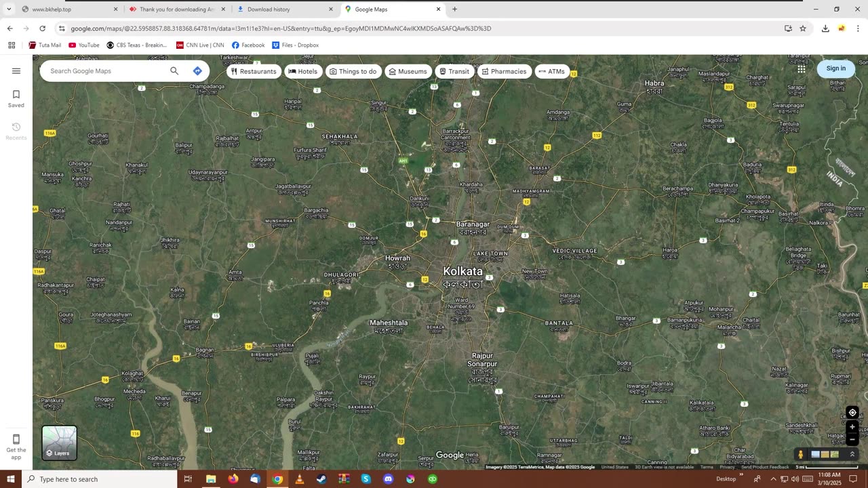The image size is (868, 488).
Task: Open Discord from the taskbar
Action: click(388, 479)
